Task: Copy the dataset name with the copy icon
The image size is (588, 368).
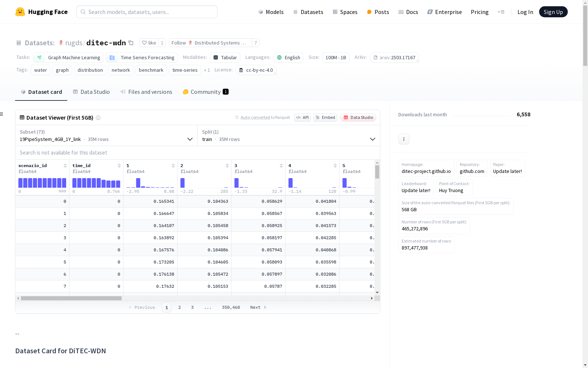Action: point(131,43)
